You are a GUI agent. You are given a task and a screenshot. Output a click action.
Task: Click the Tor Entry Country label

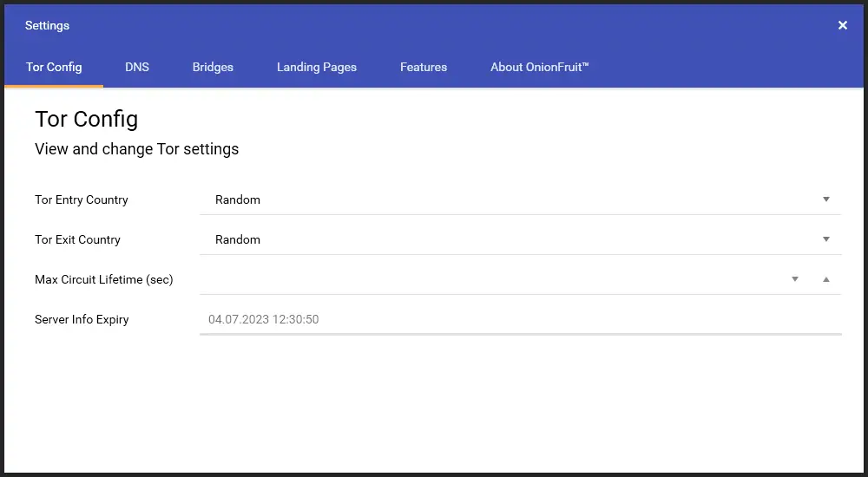click(82, 199)
